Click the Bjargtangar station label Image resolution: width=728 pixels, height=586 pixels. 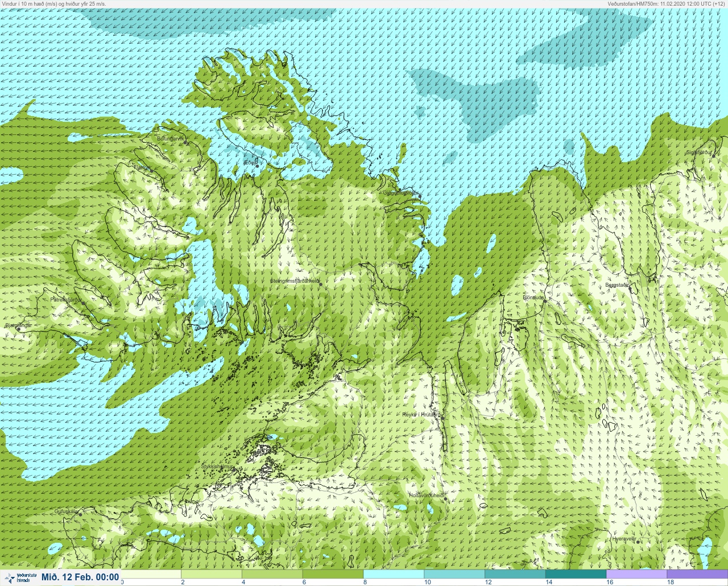coord(18,325)
